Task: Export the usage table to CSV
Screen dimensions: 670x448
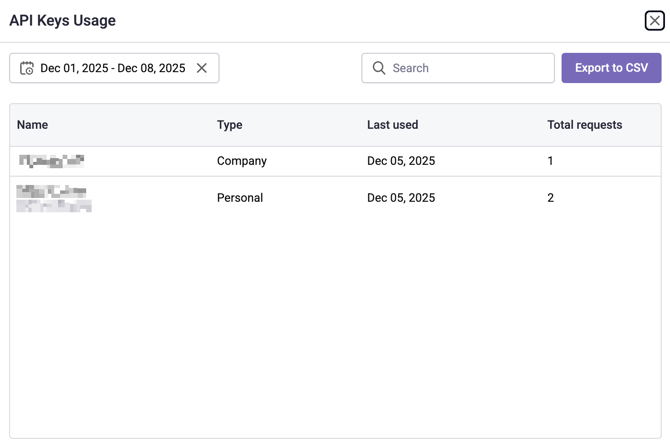Action: pos(611,68)
